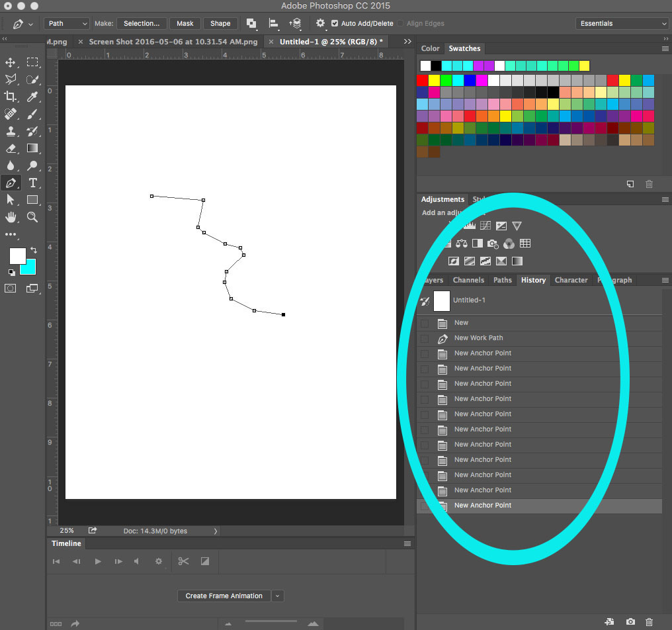This screenshot has height=630, width=672.
Task: Click the Create Frame Animation button
Action: (224, 596)
